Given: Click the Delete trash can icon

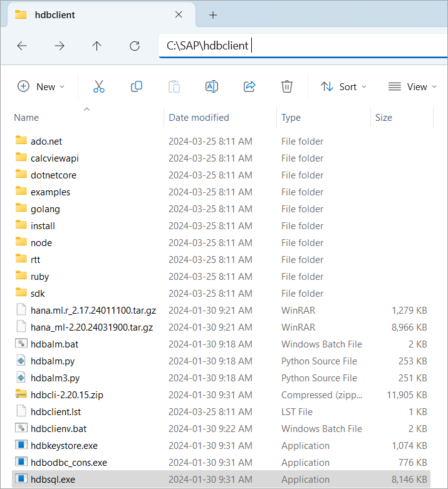Looking at the screenshot, I should [x=286, y=86].
